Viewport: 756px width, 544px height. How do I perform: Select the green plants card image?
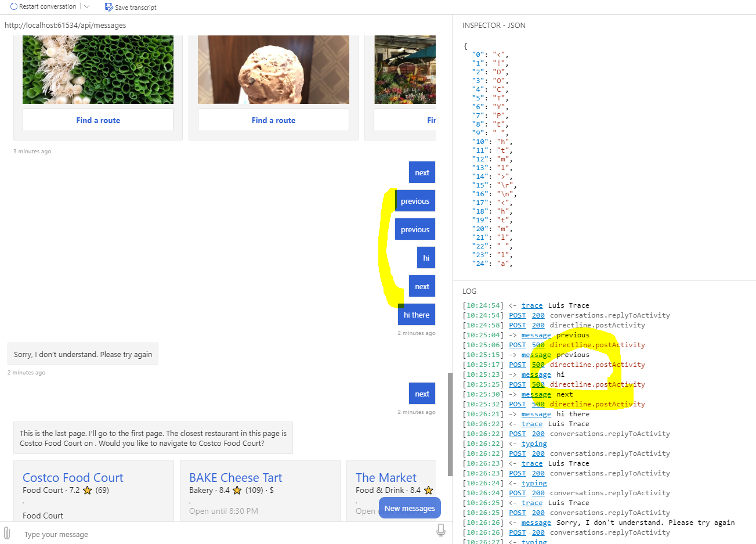coord(98,70)
